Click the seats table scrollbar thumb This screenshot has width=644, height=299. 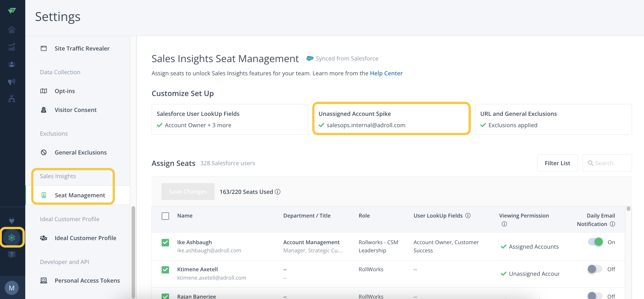pyautogui.click(x=629, y=208)
